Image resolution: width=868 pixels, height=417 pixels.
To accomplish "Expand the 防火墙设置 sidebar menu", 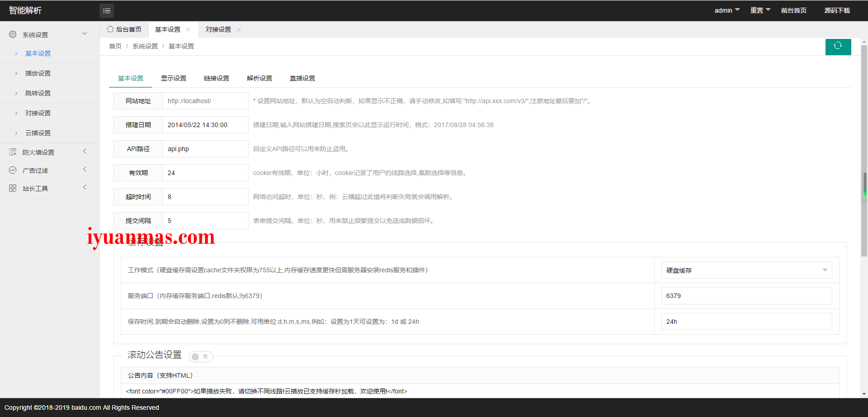I will click(x=85, y=152).
